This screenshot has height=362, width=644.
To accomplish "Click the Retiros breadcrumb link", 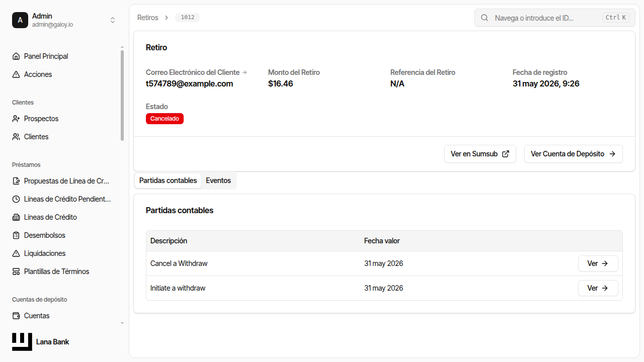I will (x=148, y=18).
